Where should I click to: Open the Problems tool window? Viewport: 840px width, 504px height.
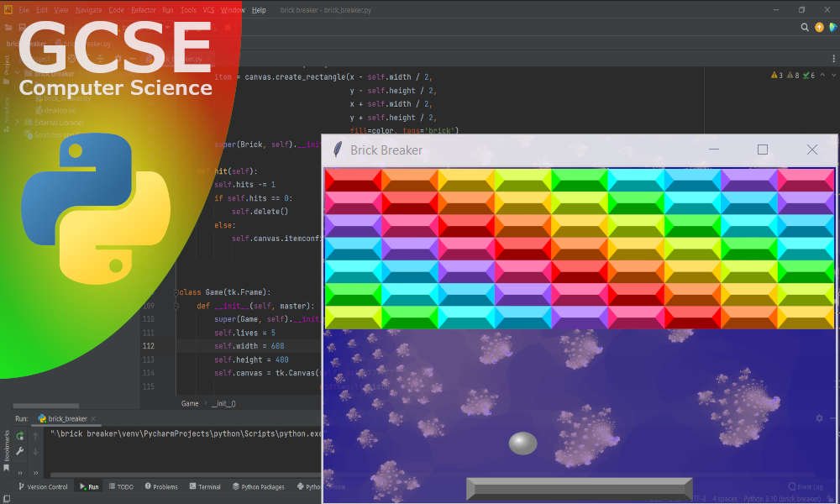(161, 487)
